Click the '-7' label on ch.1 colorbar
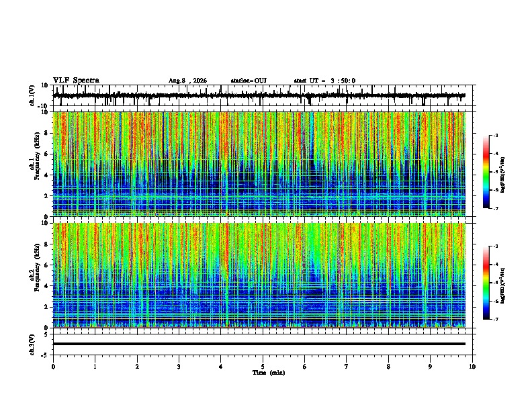This screenshot has height=411, width=532. (495, 209)
